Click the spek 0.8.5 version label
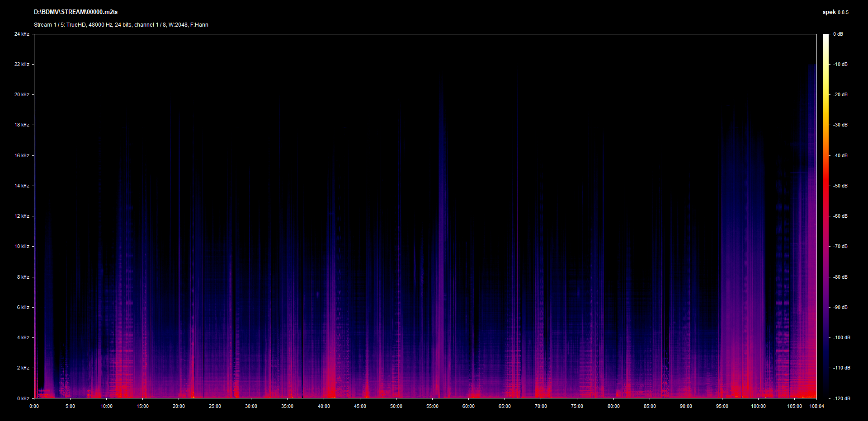Image resolution: width=868 pixels, height=421 pixels. coord(835,12)
